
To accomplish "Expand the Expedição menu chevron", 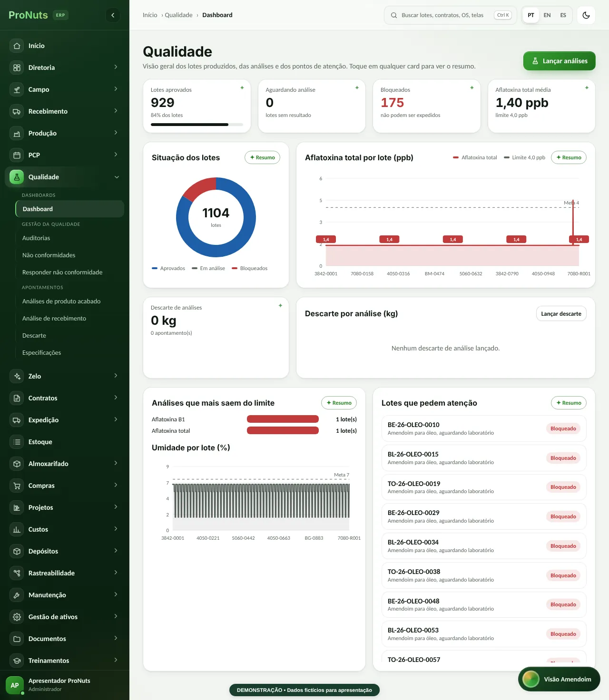I will (x=116, y=419).
